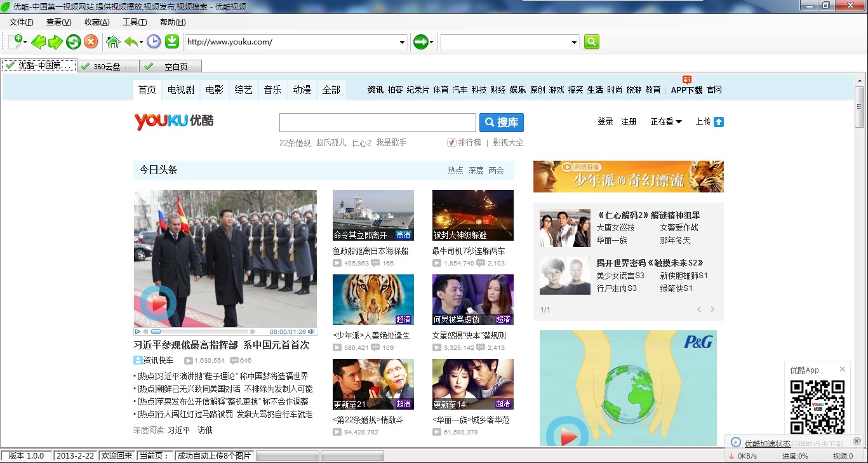The height and width of the screenshot is (463, 868).
Task: Open the 渔政船驱离日本海保船 thumbnail
Action: click(373, 215)
